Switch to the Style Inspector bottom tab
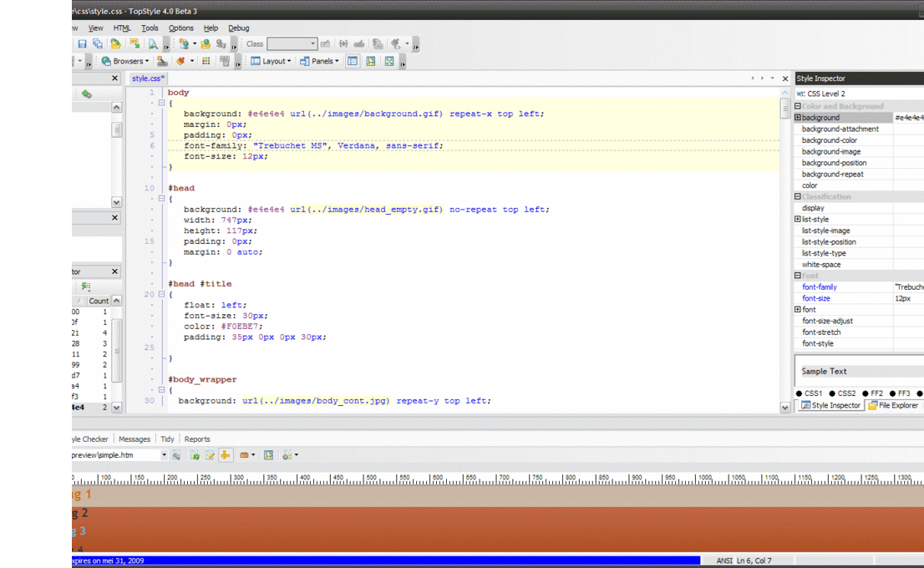The width and height of the screenshot is (924, 568). tap(830, 405)
